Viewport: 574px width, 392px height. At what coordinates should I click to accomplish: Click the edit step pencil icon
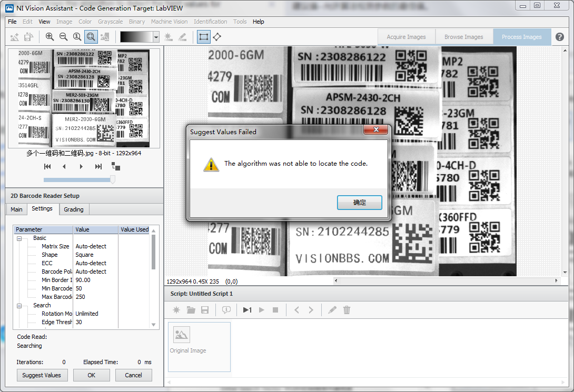tap(332, 310)
